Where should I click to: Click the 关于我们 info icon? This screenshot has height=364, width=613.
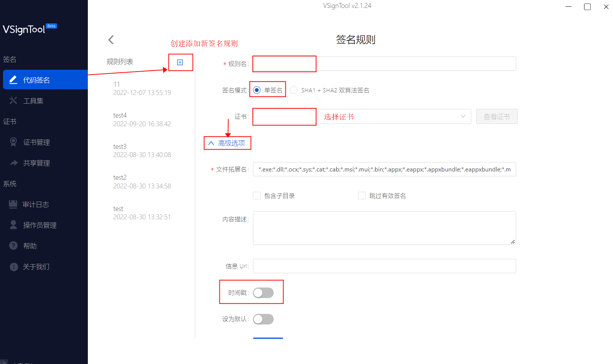coord(14,267)
